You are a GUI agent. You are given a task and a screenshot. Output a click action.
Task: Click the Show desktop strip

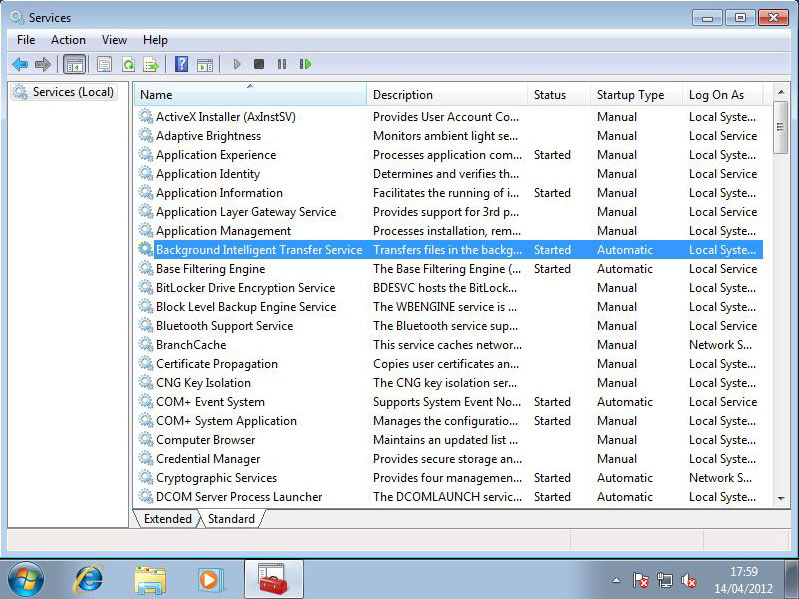point(792,579)
